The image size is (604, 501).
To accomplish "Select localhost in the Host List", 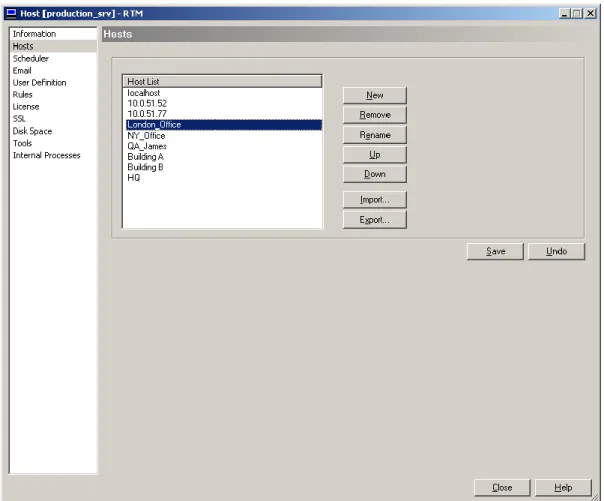I will [222, 93].
